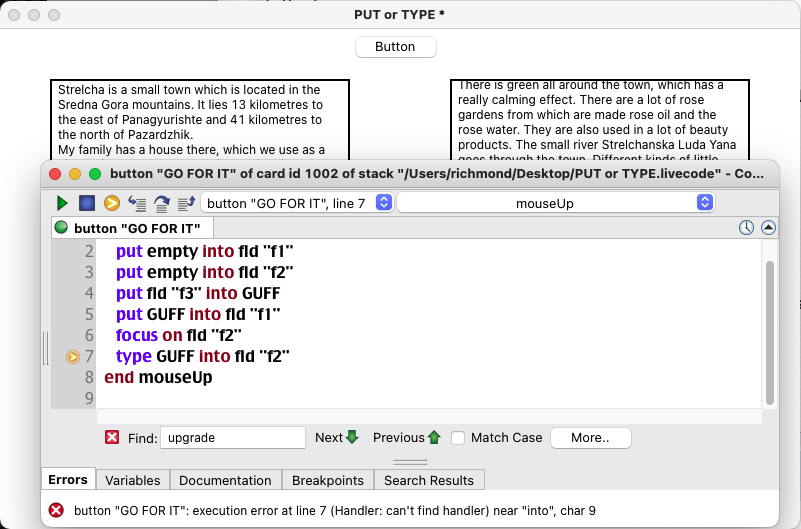Click the green Run (continue) icon
The image size is (801, 529).
(x=62, y=203)
